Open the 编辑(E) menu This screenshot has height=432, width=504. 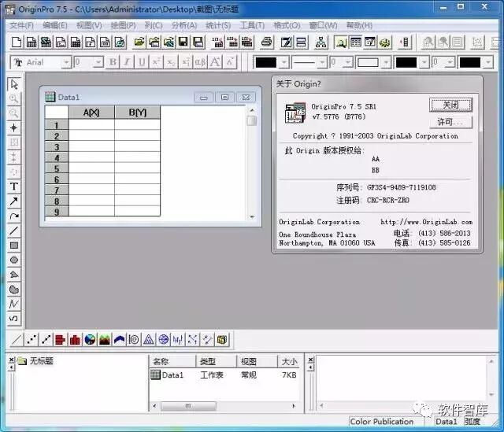55,25
